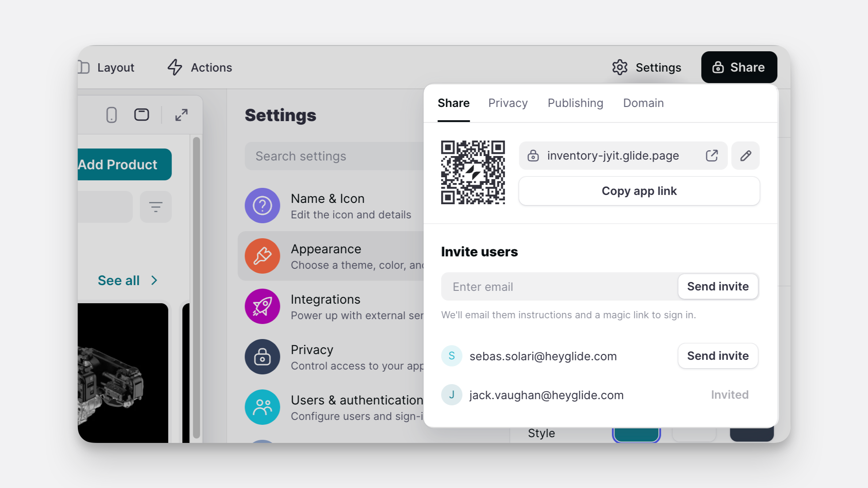Click the Appearance paintbrush icon
The width and height of the screenshot is (868, 488).
point(262,256)
